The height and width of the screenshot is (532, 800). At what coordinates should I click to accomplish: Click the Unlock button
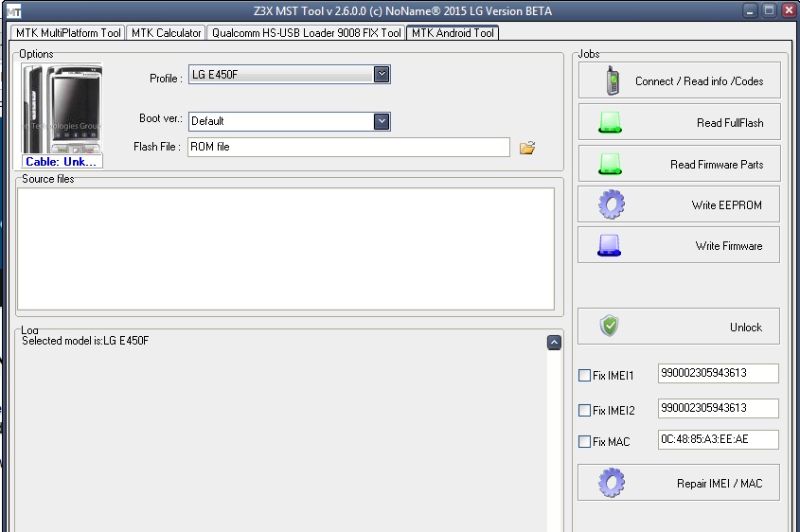(679, 327)
